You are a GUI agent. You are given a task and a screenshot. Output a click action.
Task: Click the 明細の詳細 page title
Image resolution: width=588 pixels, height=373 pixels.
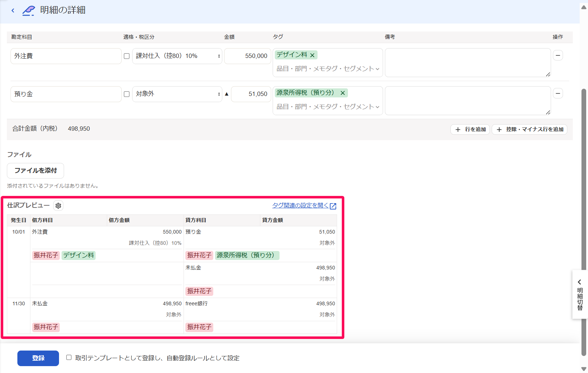pos(63,10)
